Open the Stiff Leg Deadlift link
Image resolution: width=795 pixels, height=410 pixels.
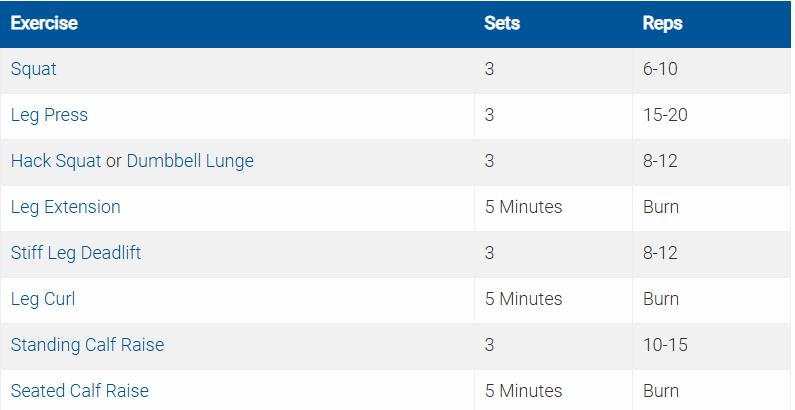coord(75,253)
